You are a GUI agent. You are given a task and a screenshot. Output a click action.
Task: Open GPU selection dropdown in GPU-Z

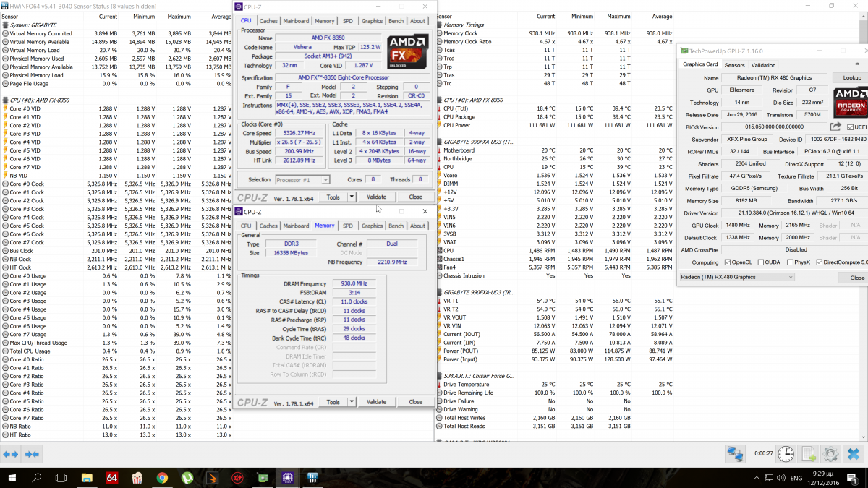click(x=737, y=277)
